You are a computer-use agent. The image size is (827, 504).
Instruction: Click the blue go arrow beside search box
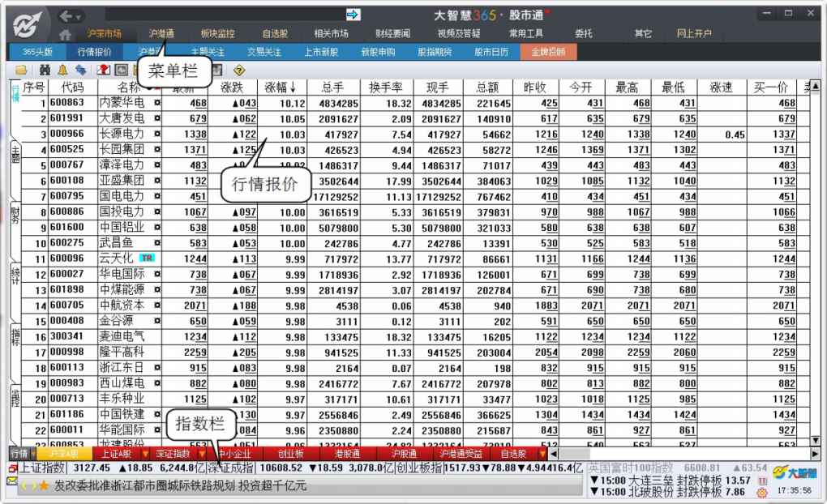(354, 15)
